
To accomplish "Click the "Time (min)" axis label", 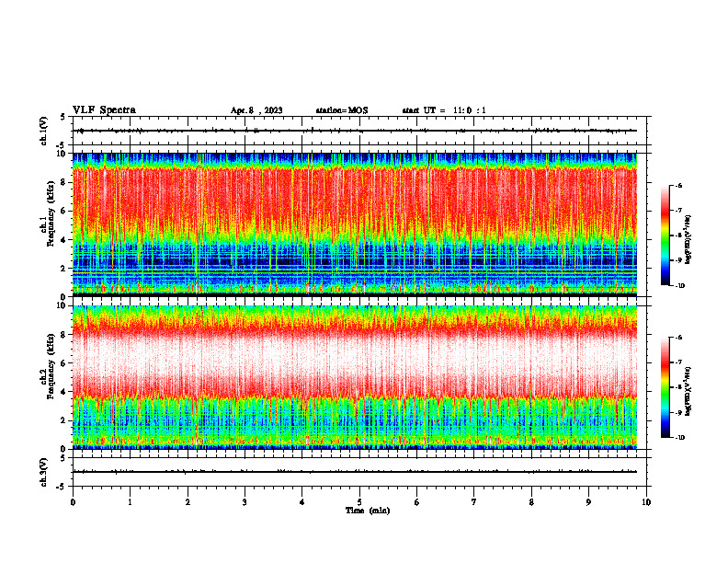I will point(368,511).
